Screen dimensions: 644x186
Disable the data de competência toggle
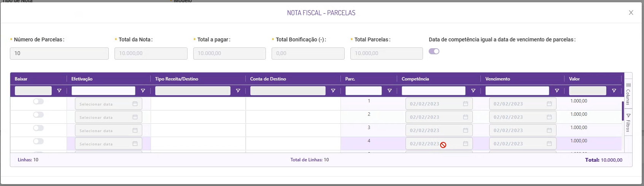click(x=434, y=51)
